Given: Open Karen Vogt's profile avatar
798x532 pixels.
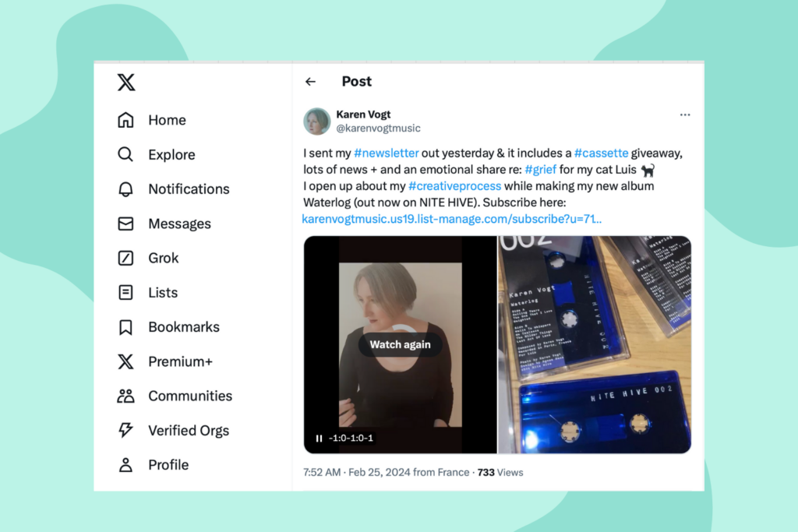Looking at the screenshot, I should tap(317, 121).
